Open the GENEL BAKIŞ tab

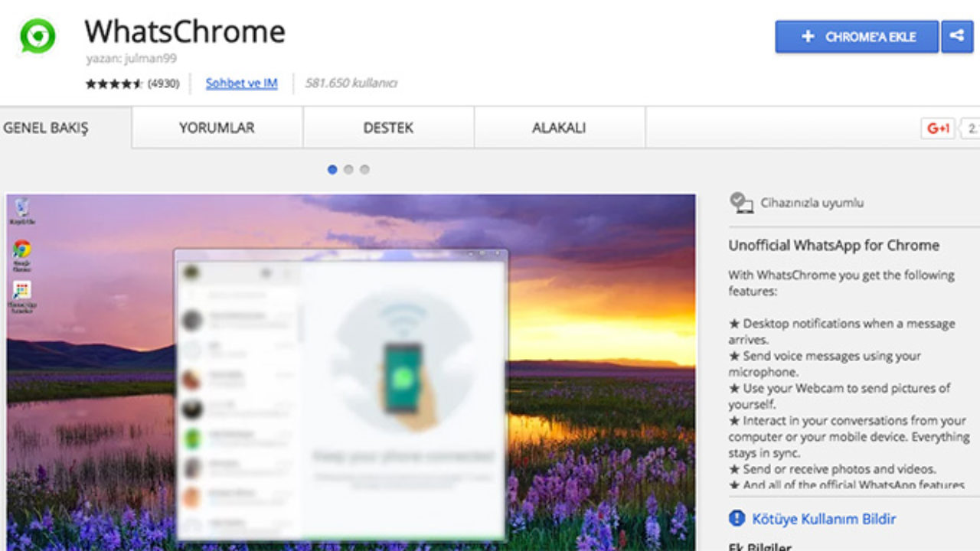coord(47,128)
